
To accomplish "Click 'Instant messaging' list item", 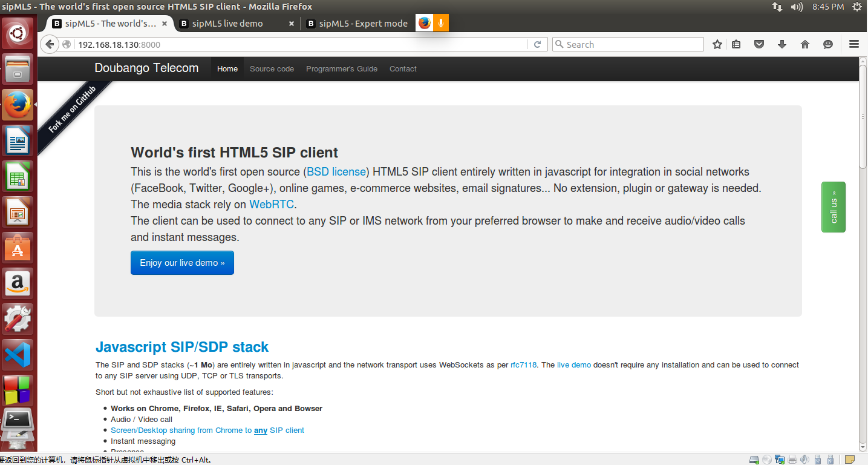I will click(x=143, y=441).
